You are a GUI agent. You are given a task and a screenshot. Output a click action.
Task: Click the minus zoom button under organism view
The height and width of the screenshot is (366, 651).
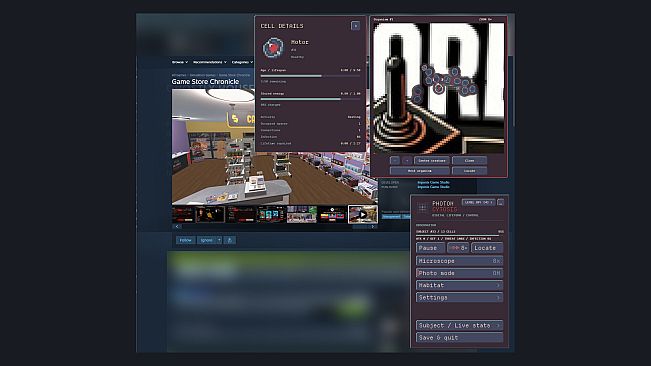(395, 161)
